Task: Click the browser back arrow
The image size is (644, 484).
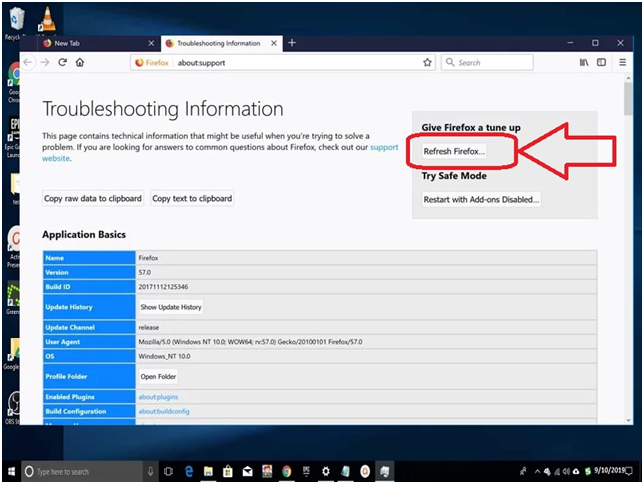Action: 28,62
